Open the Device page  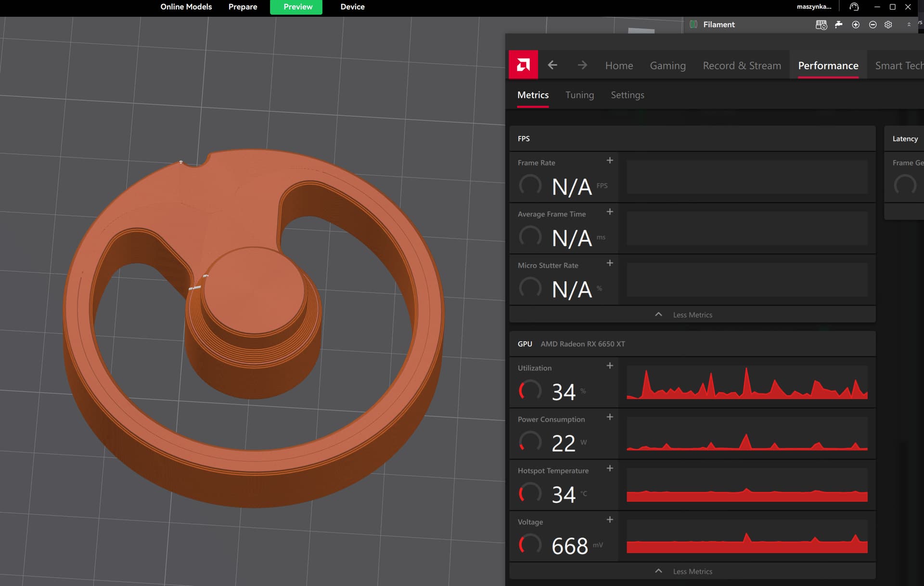click(352, 7)
